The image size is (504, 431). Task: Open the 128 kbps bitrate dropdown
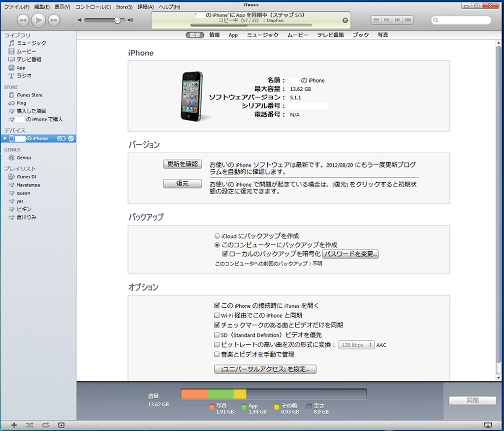pos(356,345)
